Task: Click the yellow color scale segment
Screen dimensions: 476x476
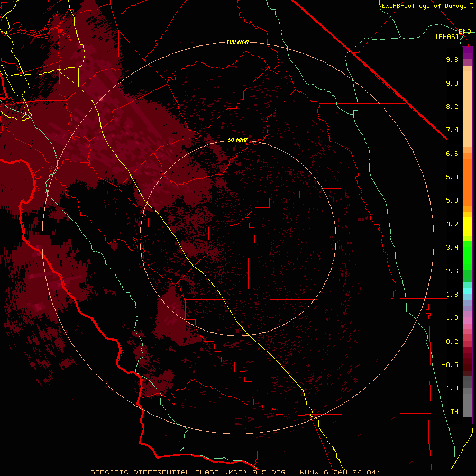Action: [467, 226]
